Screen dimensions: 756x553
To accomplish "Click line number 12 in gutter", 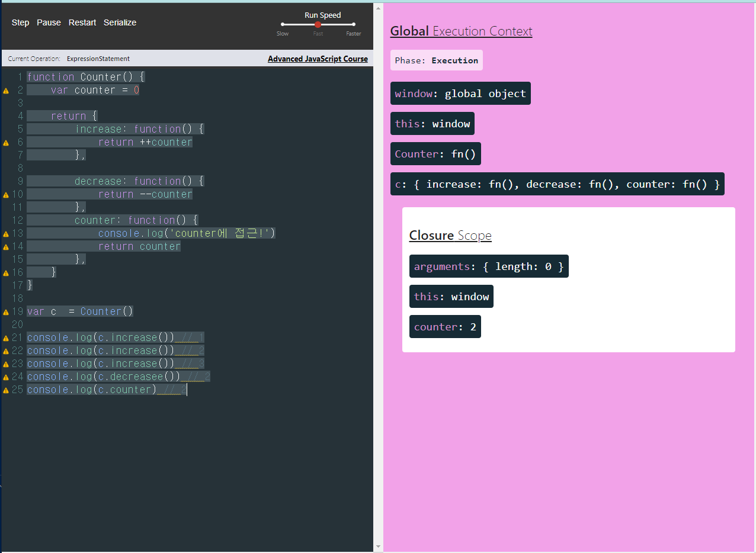I will [17, 220].
